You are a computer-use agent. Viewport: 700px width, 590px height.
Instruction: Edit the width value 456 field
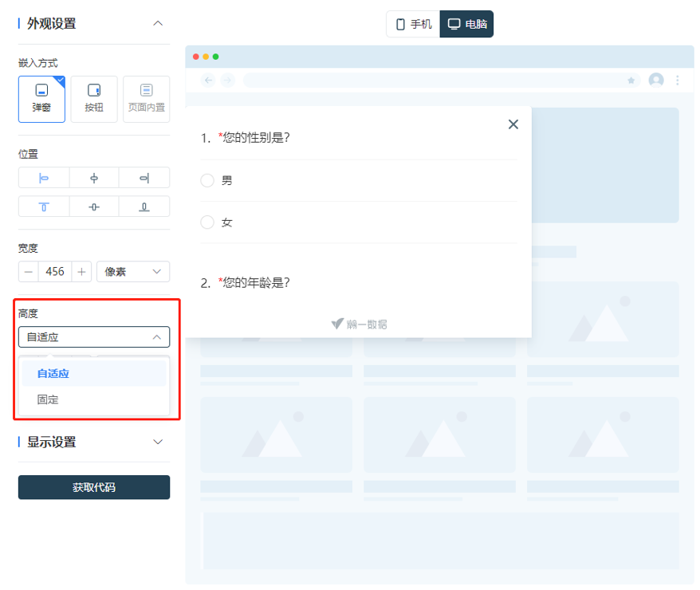55,272
